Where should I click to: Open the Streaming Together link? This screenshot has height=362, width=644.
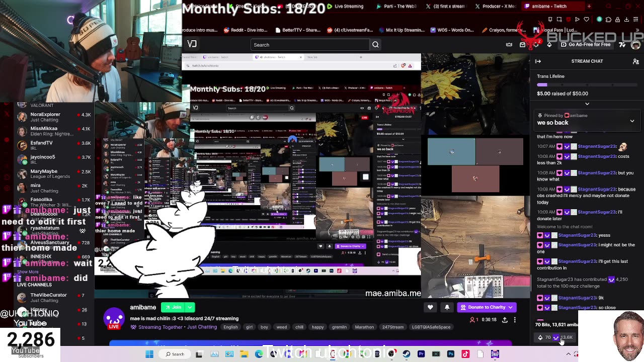coord(160,327)
